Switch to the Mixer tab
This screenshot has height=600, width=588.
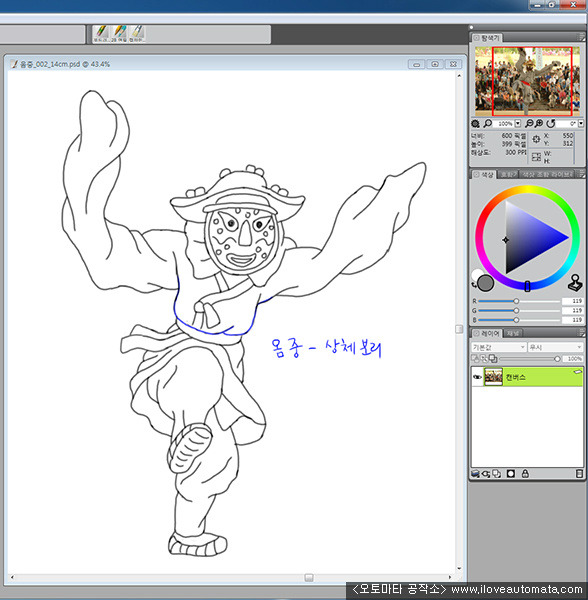(x=508, y=174)
